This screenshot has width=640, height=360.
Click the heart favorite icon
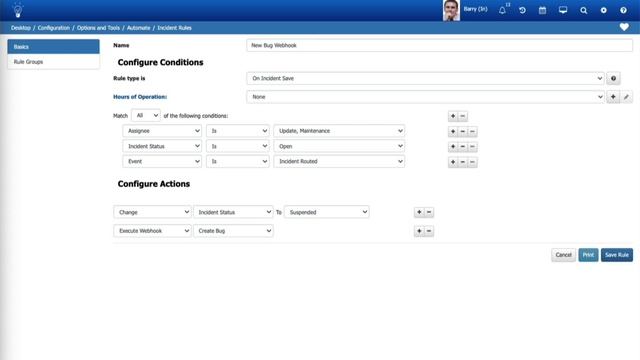[x=624, y=27]
